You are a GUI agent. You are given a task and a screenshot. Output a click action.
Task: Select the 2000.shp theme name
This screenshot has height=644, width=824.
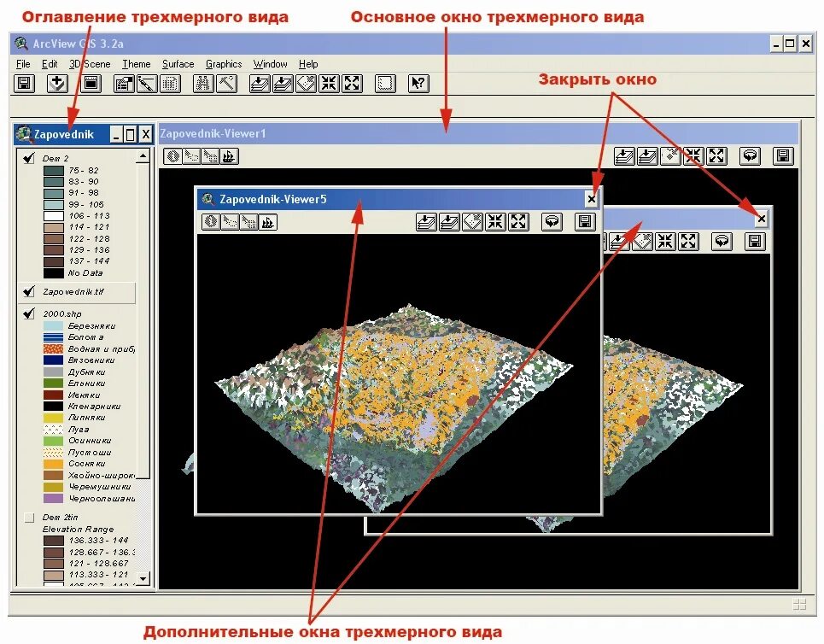point(62,313)
